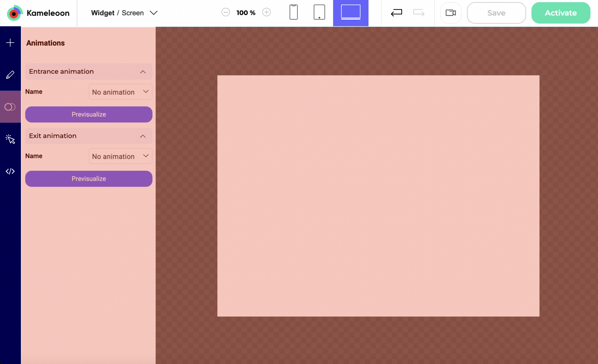Previsualize the entrance animation
This screenshot has height=364, width=598.
(89, 114)
